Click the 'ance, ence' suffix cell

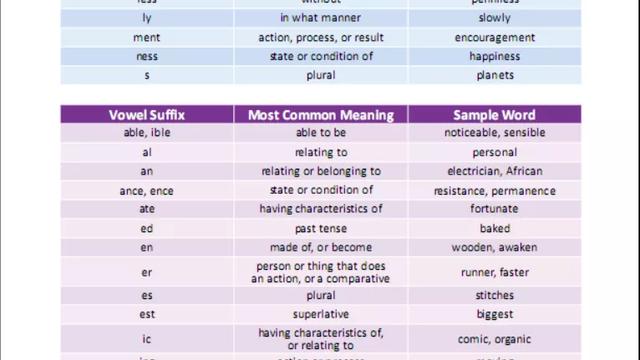click(x=147, y=191)
